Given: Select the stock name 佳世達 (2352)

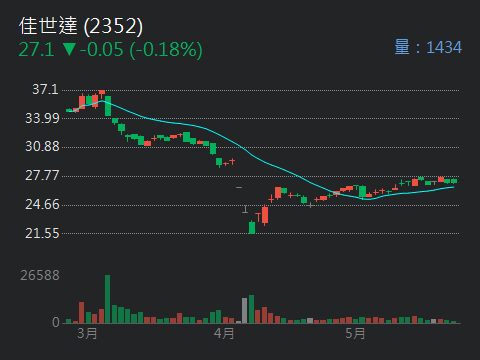Looking at the screenshot, I should (81, 26).
